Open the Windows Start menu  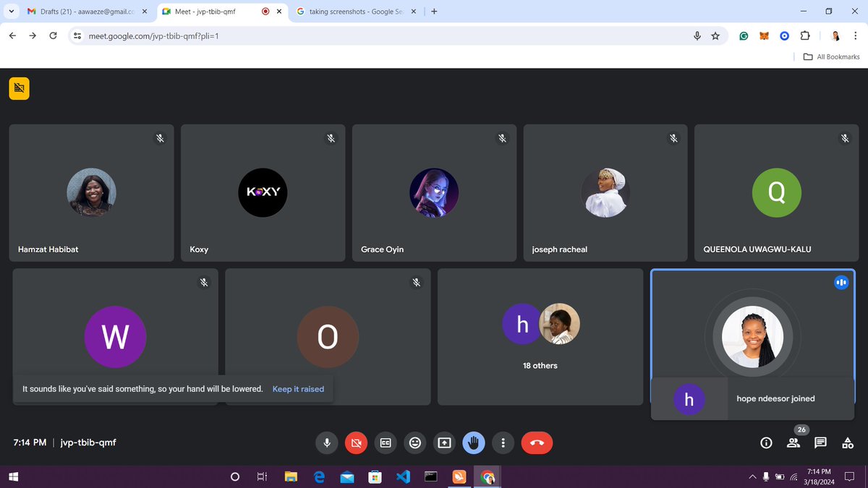pyautogui.click(x=13, y=477)
